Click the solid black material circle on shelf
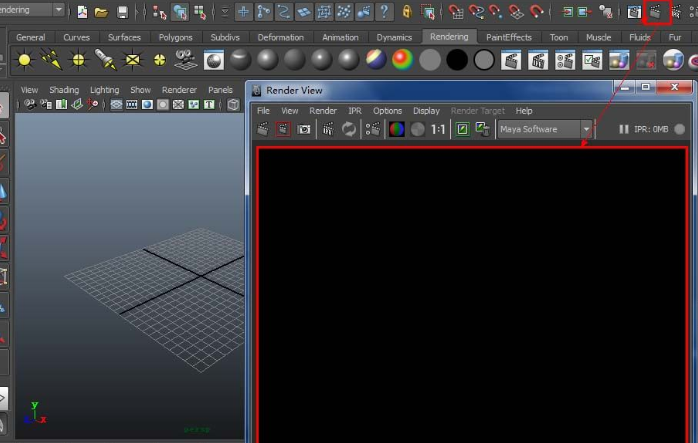 [457, 60]
